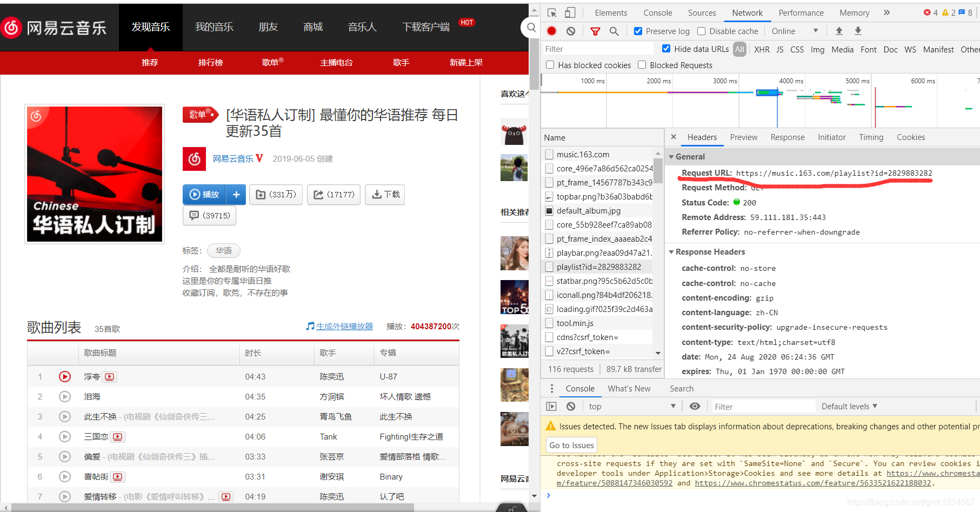Open 排行榜 in red sub-navigation

click(210, 62)
